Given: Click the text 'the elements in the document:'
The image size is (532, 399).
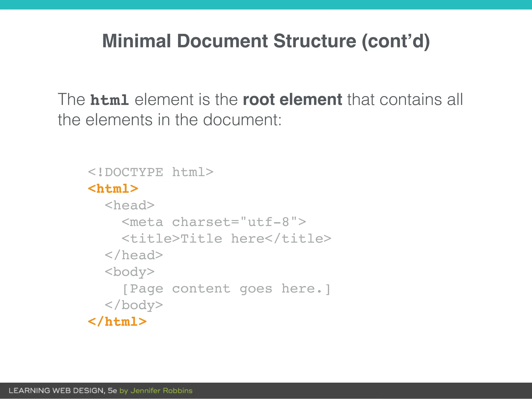Looking at the screenshot, I should tap(170, 120).
